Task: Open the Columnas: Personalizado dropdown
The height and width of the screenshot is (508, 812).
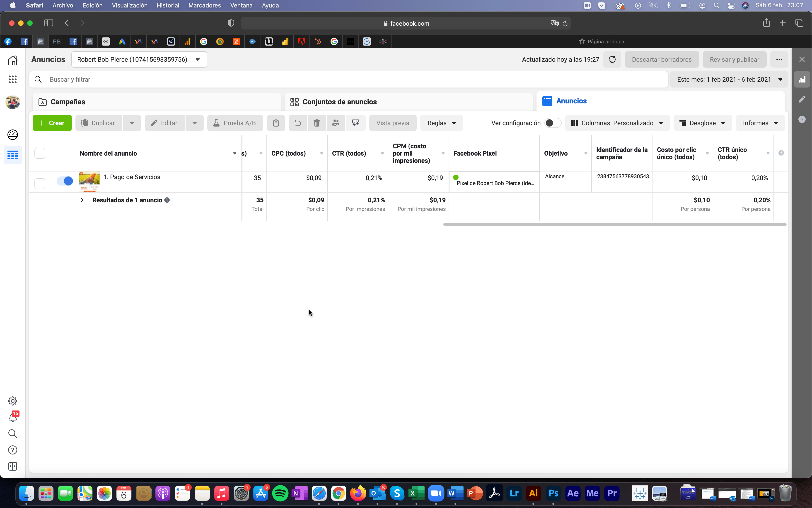Action: (x=617, y=123)
